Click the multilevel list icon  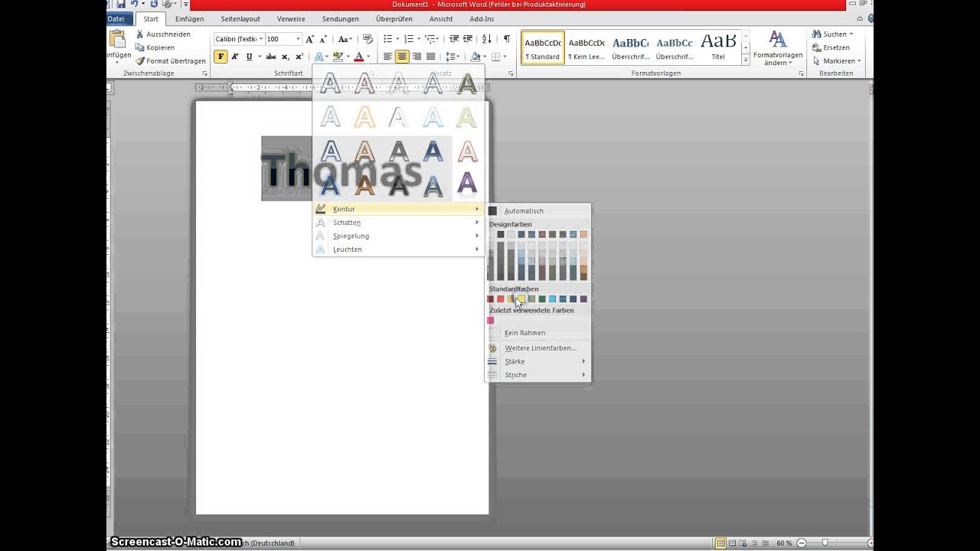coord(430,39)
